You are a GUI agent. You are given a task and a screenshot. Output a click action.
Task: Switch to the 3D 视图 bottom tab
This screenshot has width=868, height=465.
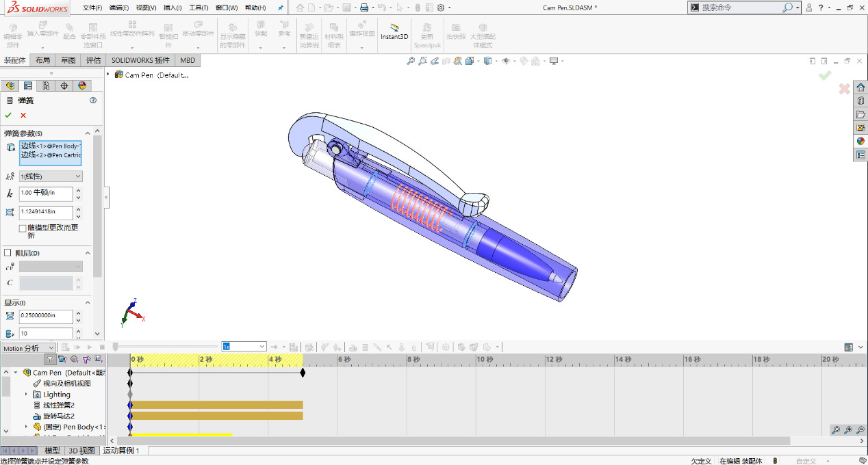pyautogui.click(x=81, y=451)
